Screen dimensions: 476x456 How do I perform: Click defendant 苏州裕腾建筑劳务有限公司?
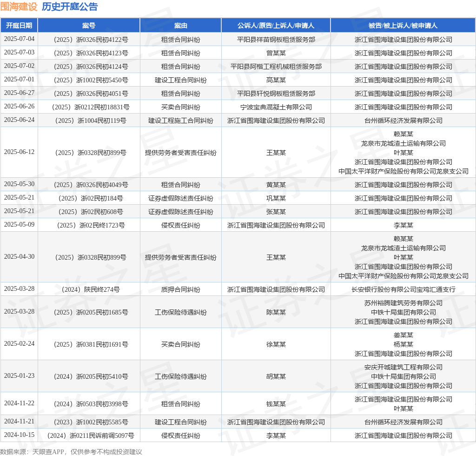403,302
